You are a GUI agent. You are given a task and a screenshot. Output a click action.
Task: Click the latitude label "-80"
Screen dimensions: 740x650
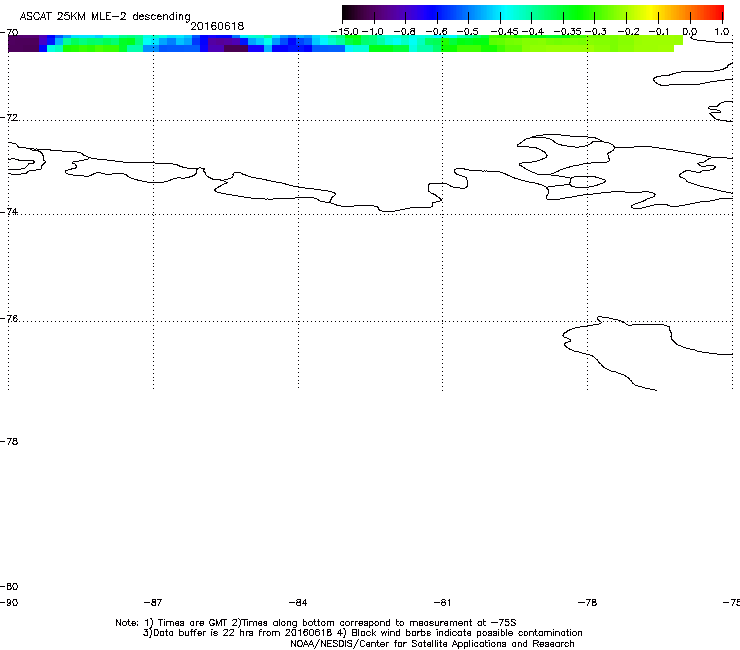[x=9, y=586]
